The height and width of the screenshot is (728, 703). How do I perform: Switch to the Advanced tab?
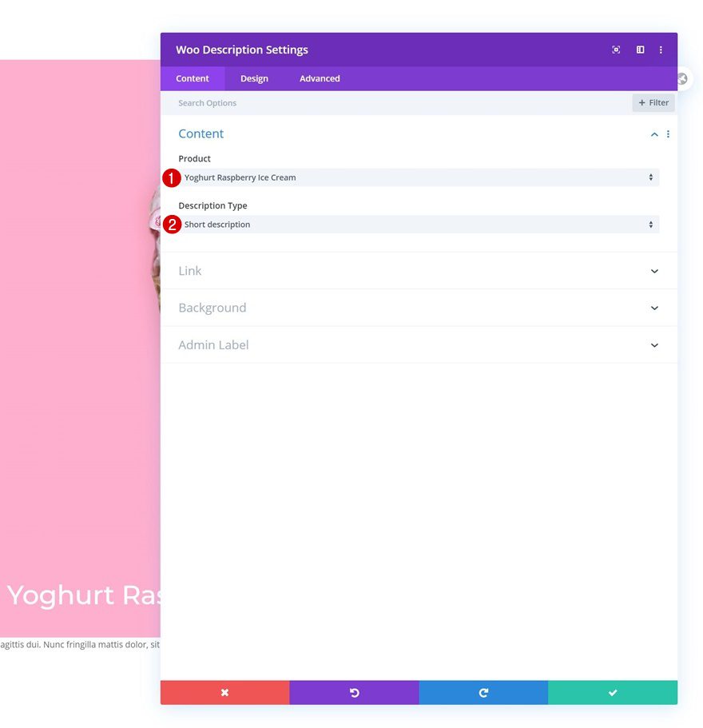pos(320,78)
